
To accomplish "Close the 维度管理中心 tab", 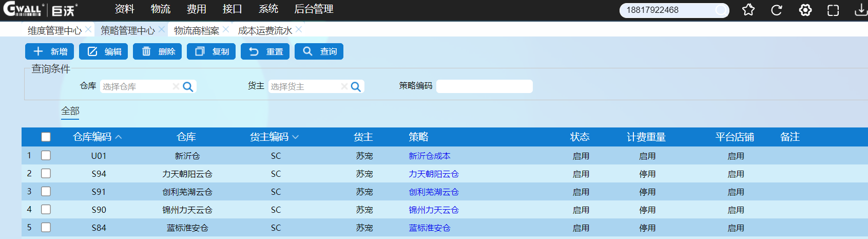I will point(88,29).
